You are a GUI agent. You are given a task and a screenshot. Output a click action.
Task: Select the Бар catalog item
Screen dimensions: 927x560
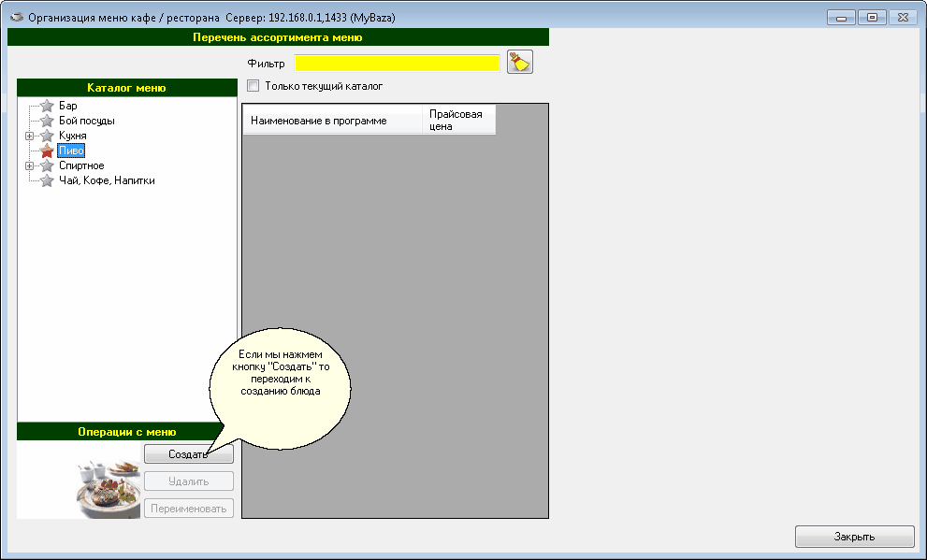pyautogui.click(x=67, y=106)
